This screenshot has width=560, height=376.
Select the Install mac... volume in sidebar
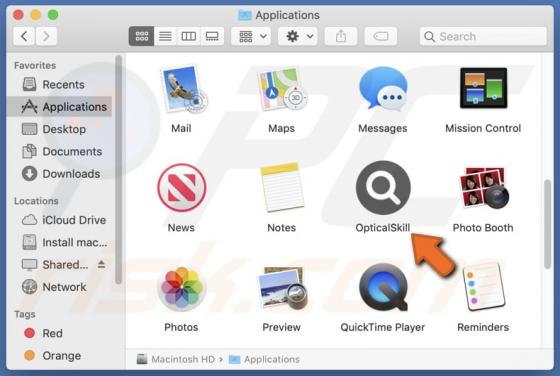(59, 242)
